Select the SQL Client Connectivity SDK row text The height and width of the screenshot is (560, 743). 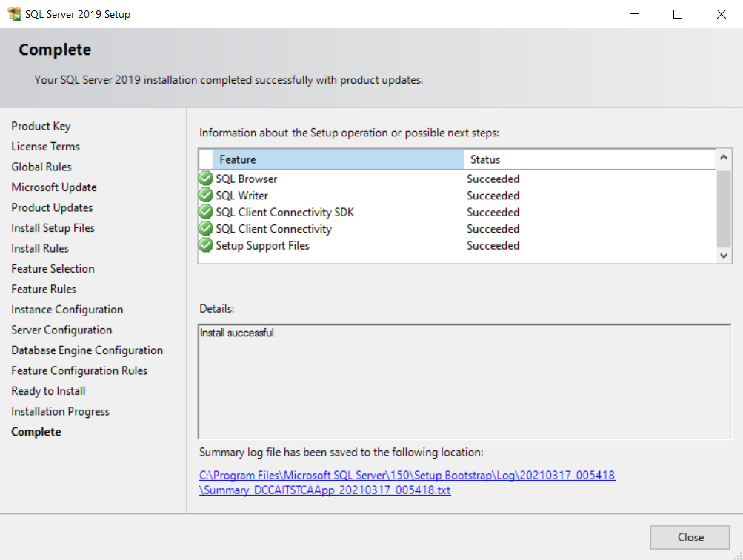click(284, 213)
